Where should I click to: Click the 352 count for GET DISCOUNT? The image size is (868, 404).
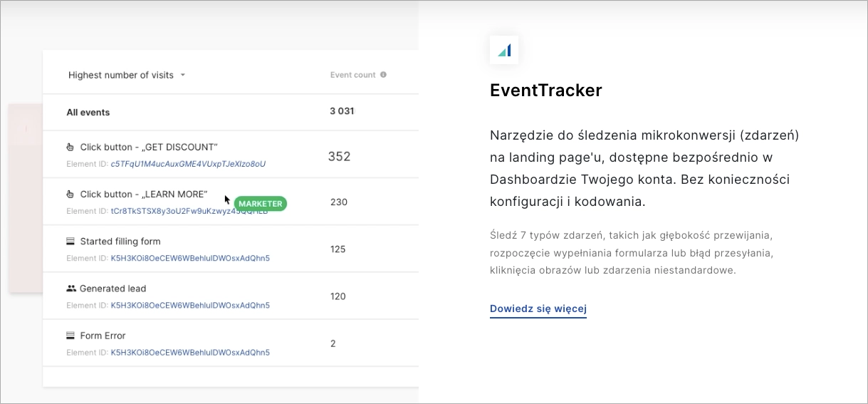point(339,156)
